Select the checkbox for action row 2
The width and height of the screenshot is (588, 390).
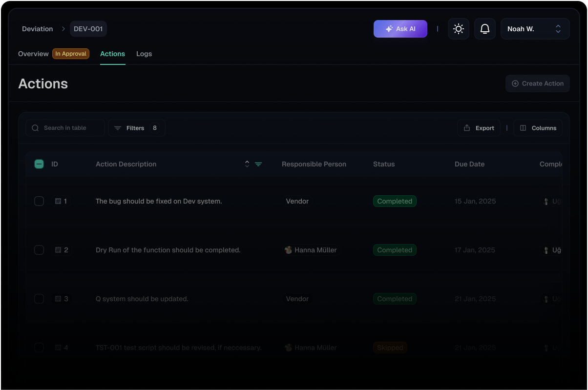click(x=39, y=250)
